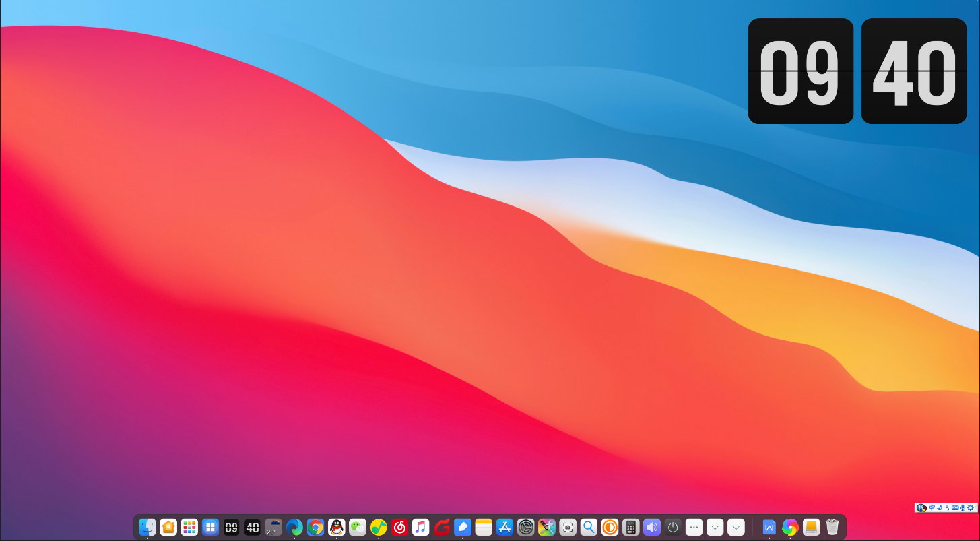Open the 25° weather icon in dock
Viewport: 980px width, 541px height.
[273, 527]
